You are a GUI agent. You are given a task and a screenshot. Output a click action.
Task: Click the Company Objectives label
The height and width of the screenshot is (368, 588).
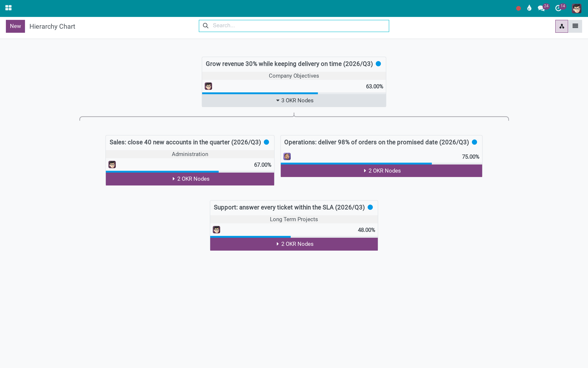pos(294,76)
